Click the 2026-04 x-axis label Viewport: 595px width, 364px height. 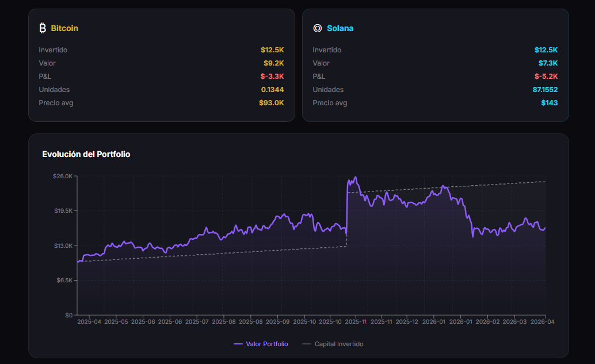coord(542,321)
